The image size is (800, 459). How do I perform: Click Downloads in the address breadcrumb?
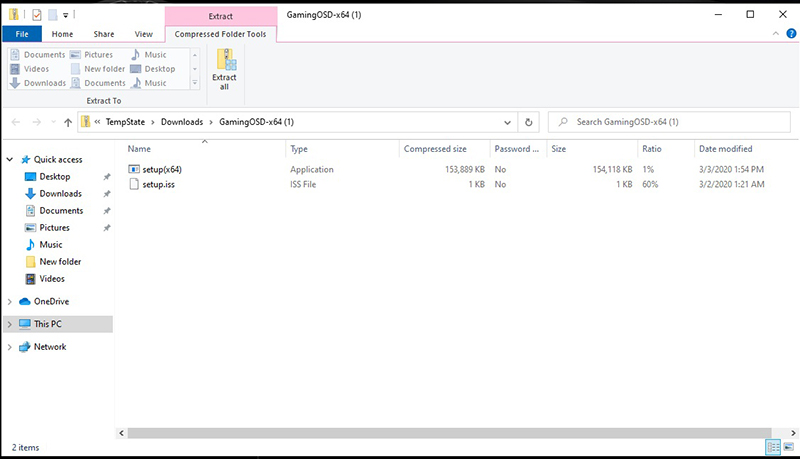pyautogui.click(x=182, y=122)
